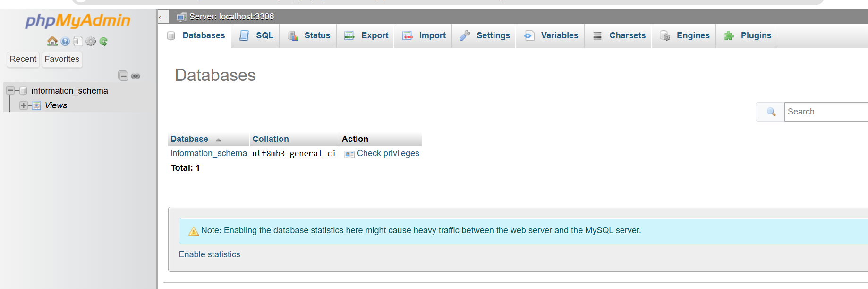Open the Recent tables list
Image resolution: width=868 pixels, height=289 pixels.
coord(23,59)
